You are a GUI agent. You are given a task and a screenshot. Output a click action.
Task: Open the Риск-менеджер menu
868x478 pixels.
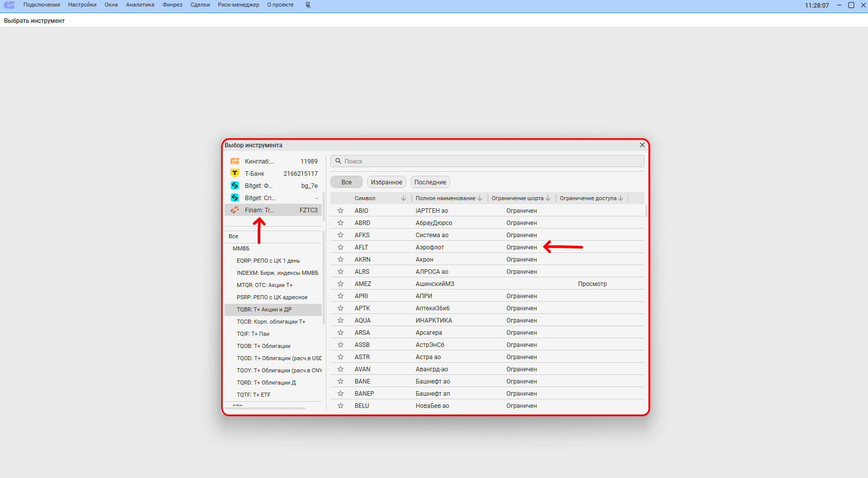point(238,5)
